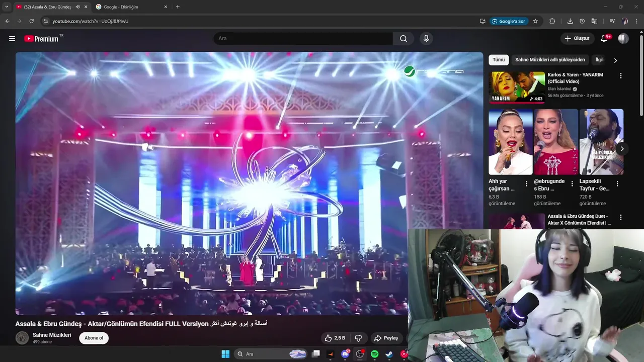Switch to Google - Etkinliğim tab

tap(121, 7)
